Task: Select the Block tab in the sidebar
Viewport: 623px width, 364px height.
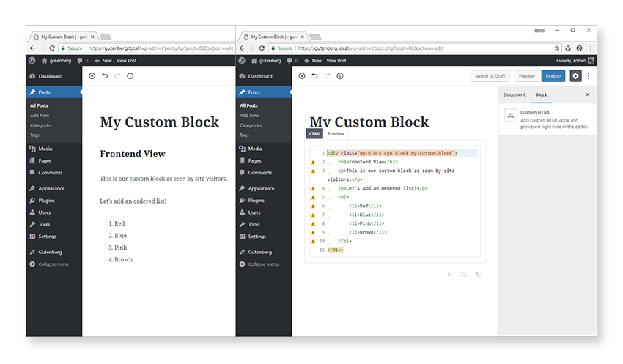Action: [541, 94]
